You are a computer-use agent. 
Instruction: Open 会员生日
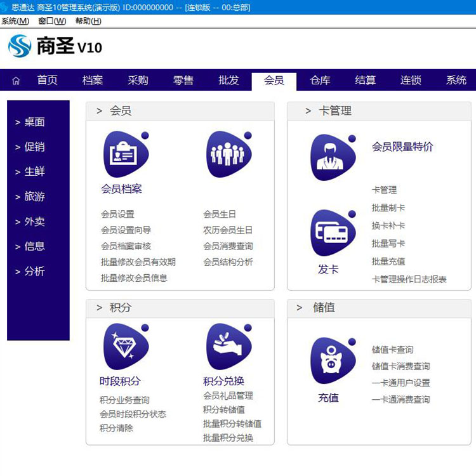(220, 214)
